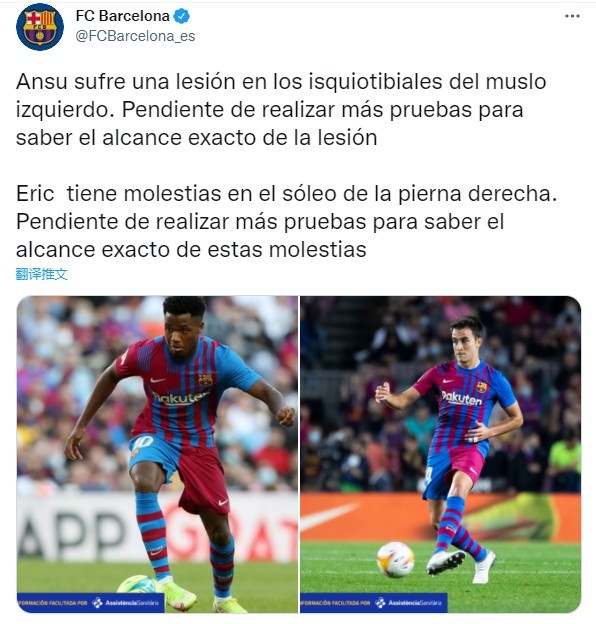Screen dimensions: 596x624
Task: Click the white soccer ball near Eric
Action: [395, 560]
